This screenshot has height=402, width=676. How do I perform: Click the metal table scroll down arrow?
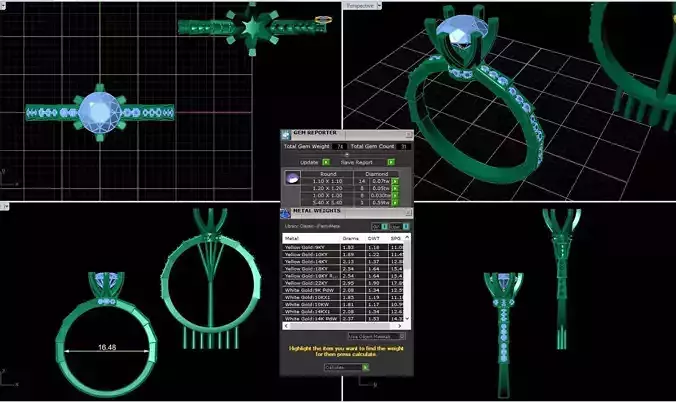click(407, 318)
